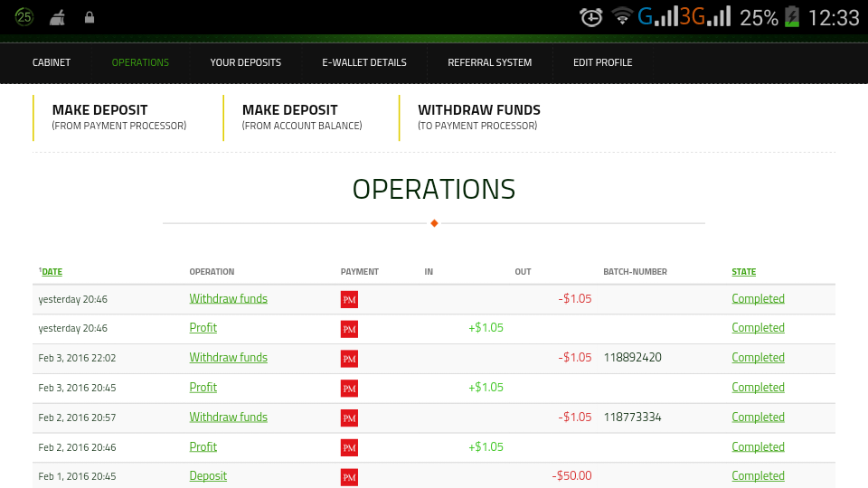Screen dimensions: 868x488
Task: Select batch number 118892420
Action: [x=632, y=358]
